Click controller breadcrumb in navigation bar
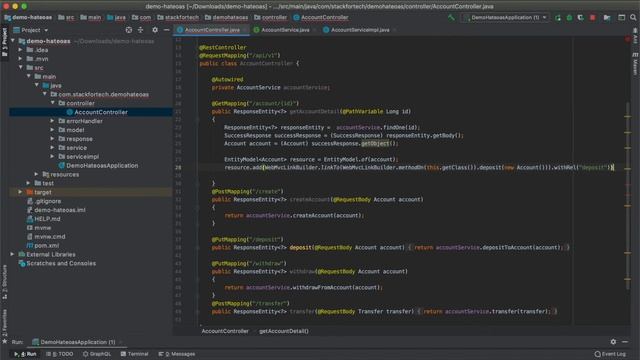The height and width of the screenshot is (360, 640). pos(270,18)
